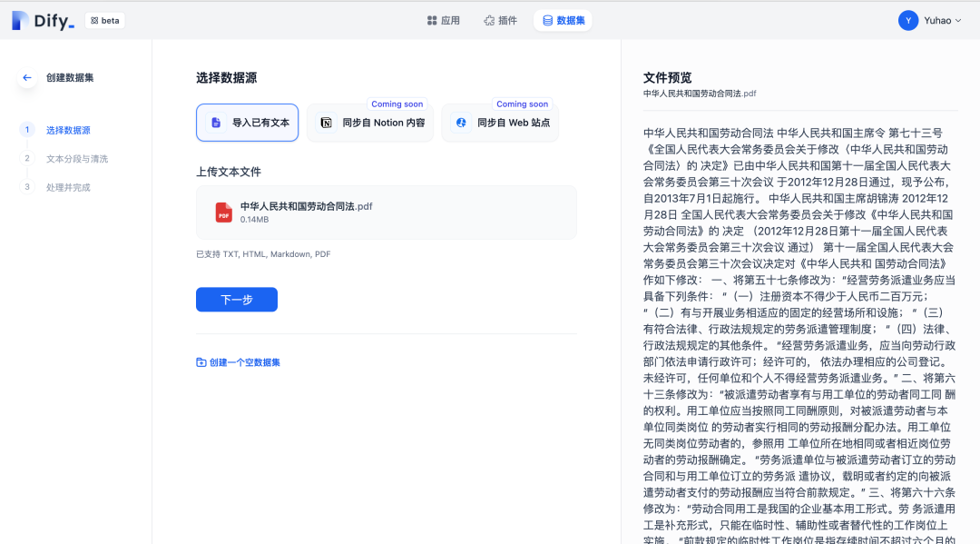
Task: Switch to the 应用 tab
Action: 444,20
